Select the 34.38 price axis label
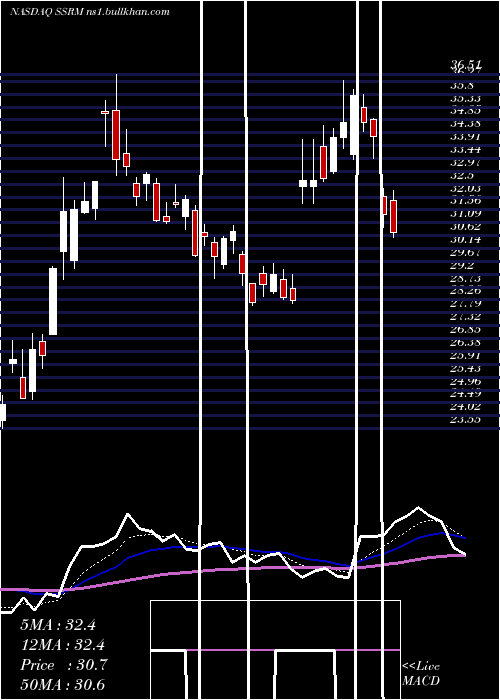The width and height of the screenshot is (500, 700). tap(465, 124)
